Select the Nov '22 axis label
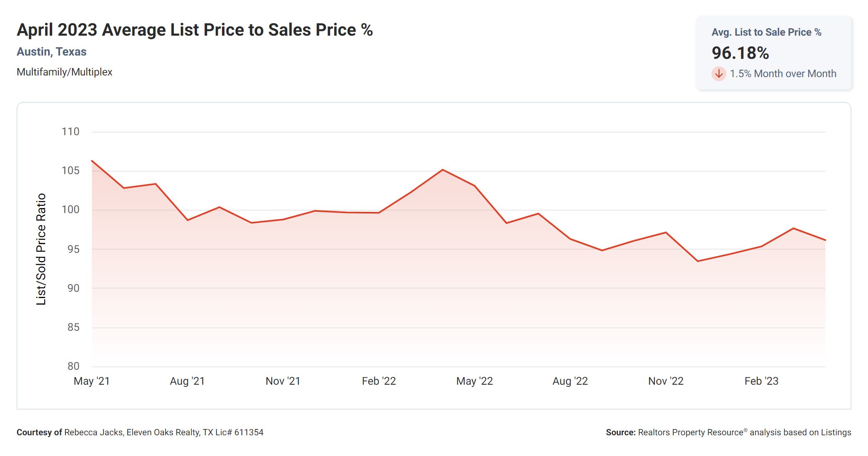This screenshot has width=868, height=456. click(665, 381)
